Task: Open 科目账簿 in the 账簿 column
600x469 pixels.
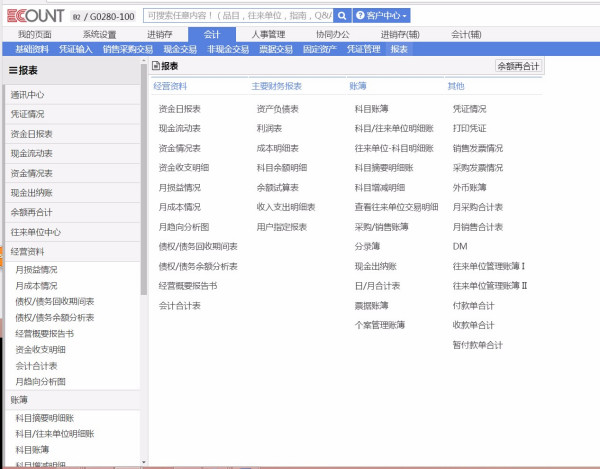Action: 371,108
